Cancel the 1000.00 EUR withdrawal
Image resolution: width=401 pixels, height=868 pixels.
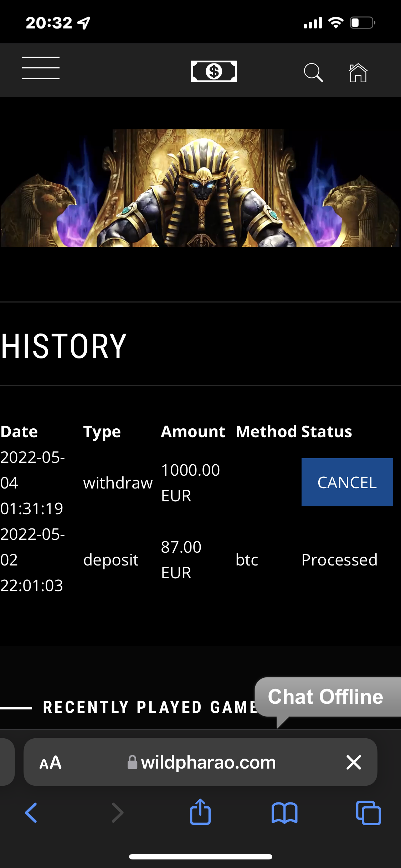click(347, 482)
